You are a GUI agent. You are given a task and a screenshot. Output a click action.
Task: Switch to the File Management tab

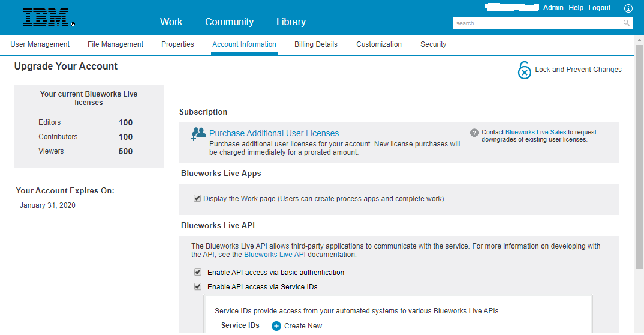point(115,44)
